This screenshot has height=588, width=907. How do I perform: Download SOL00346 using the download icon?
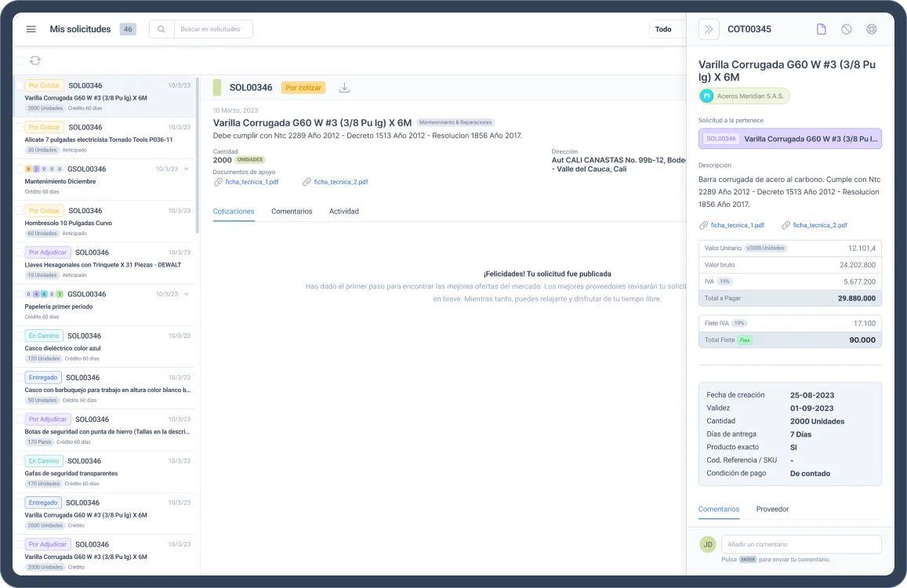click(344, 88)
